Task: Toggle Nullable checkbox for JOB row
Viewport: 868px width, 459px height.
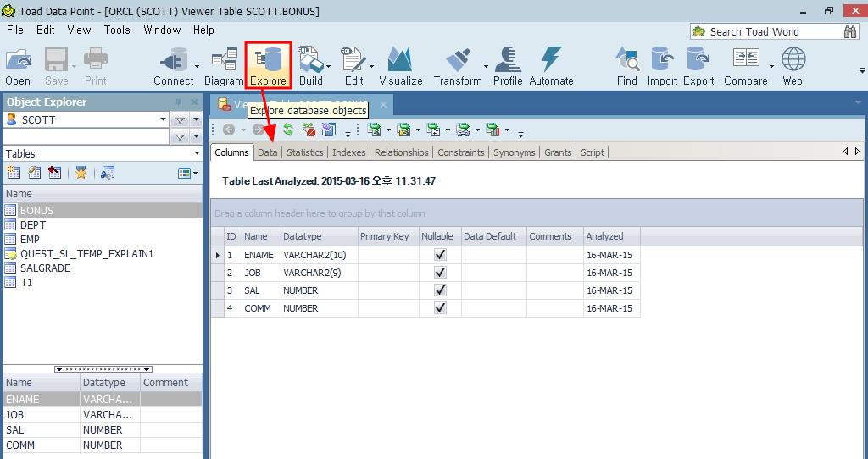Action: [440, 273]
